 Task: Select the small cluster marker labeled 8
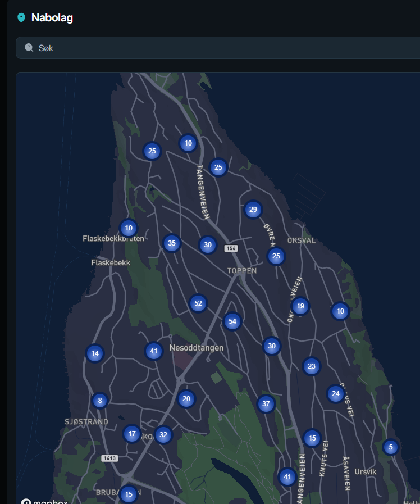[100, 401]
